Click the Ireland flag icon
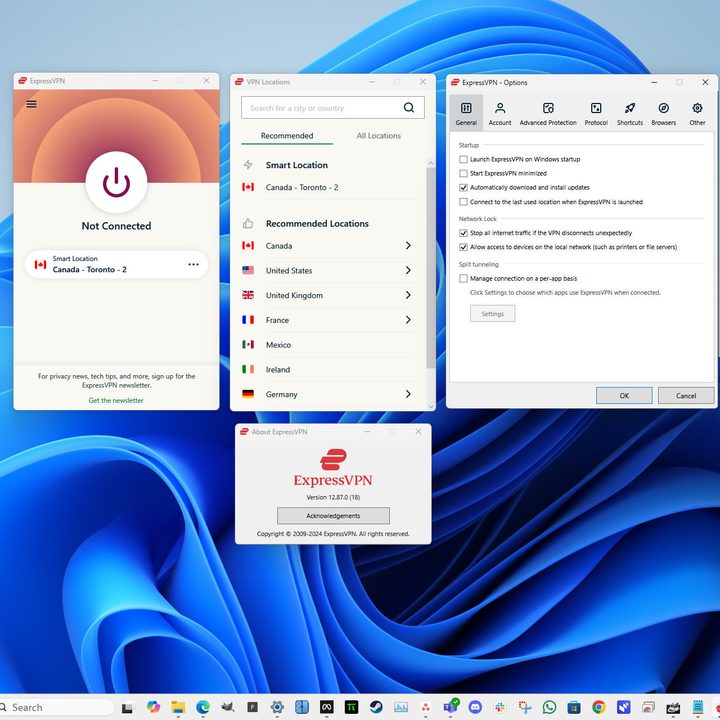720x720 pixels. pyautogui.click(x=248, y=369)
